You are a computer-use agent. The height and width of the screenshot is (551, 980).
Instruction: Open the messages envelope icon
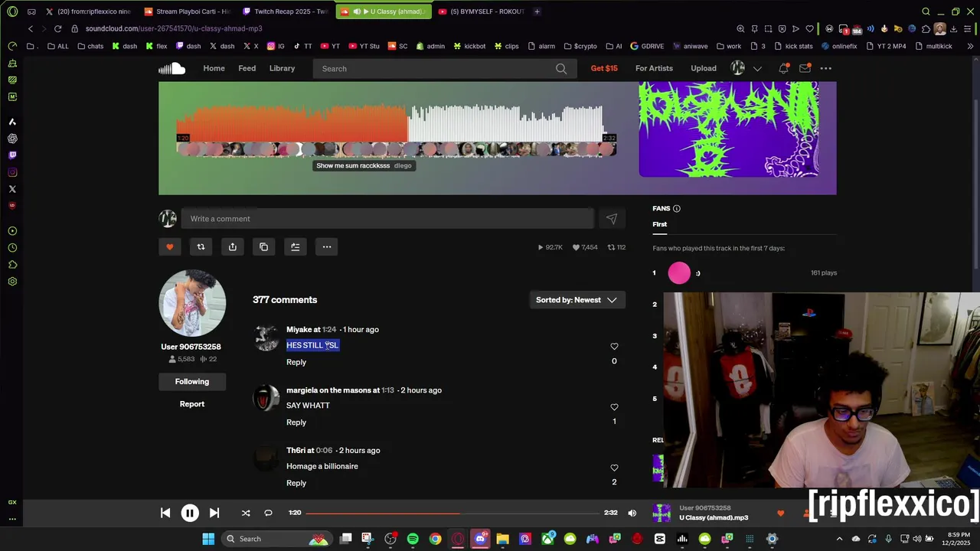click(805, 69)
